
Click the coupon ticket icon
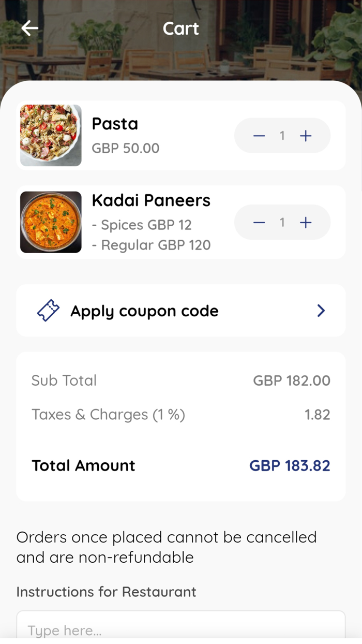click(x=49, y=310)
